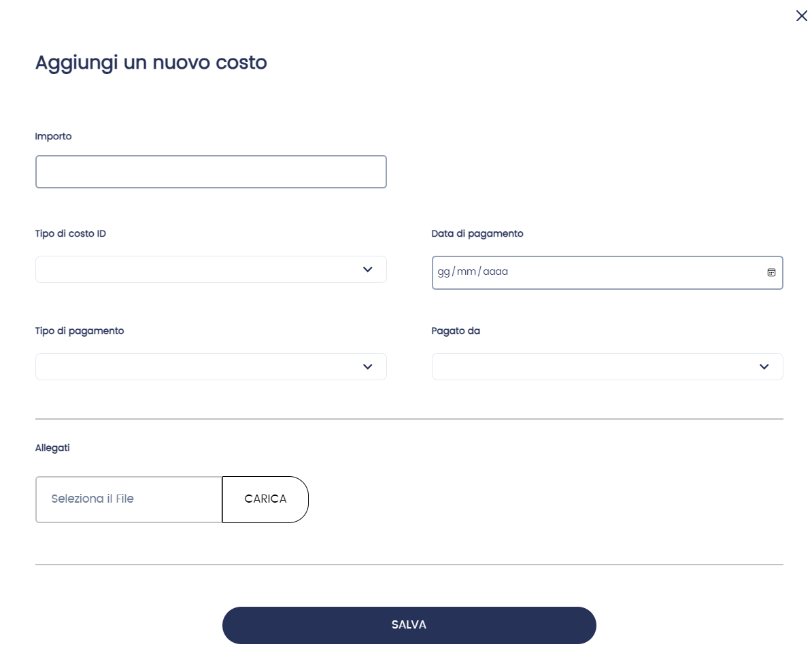Image resolution: width=812 pixels, height=653 pixels.
Task: Close the add new cost dialog
Action: [x=802, y=16]
